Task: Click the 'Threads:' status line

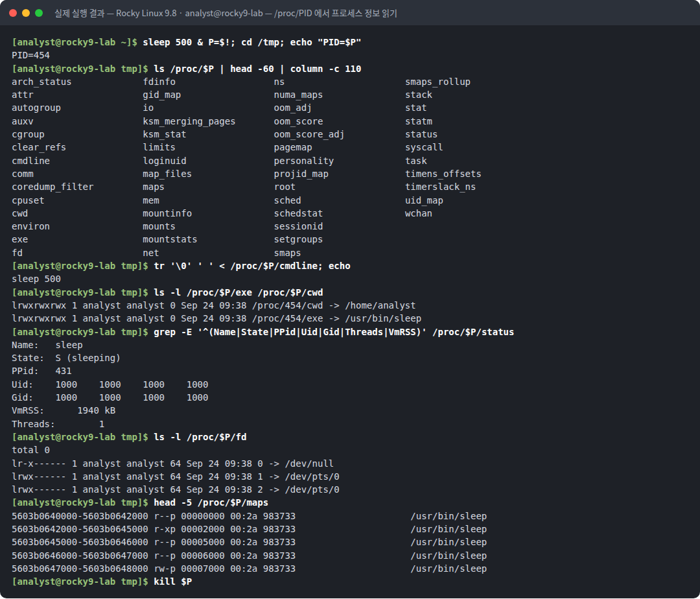Action: click(58, 424)
